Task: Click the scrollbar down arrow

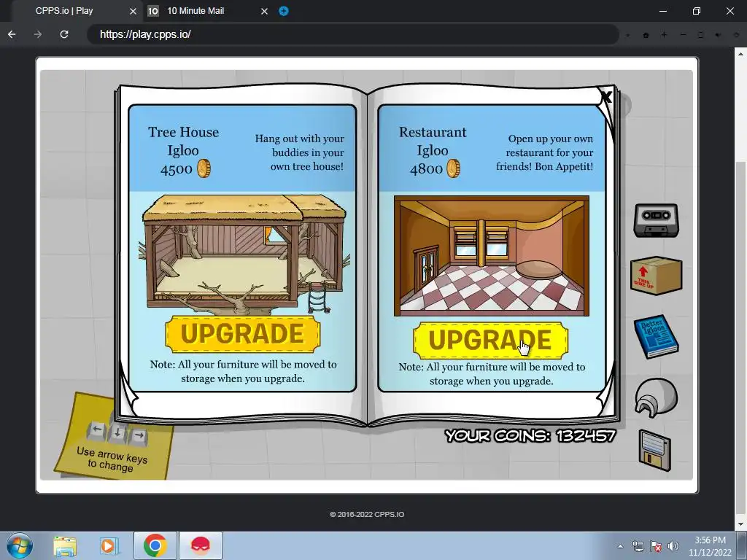Action: click(x=741, y=524)
